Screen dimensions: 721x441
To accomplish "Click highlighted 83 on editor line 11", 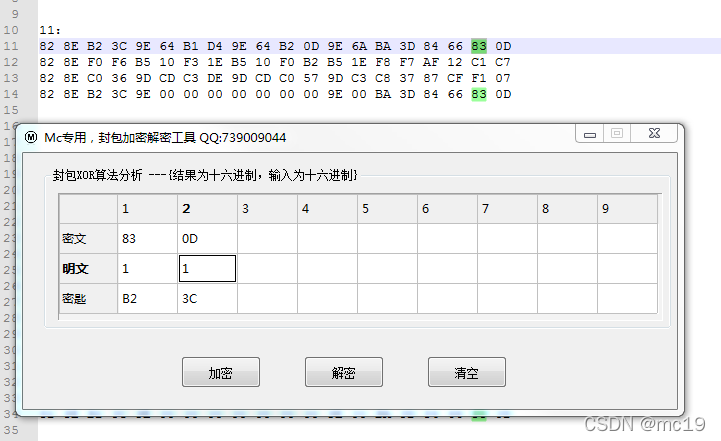I will click(x=479, y=46).
